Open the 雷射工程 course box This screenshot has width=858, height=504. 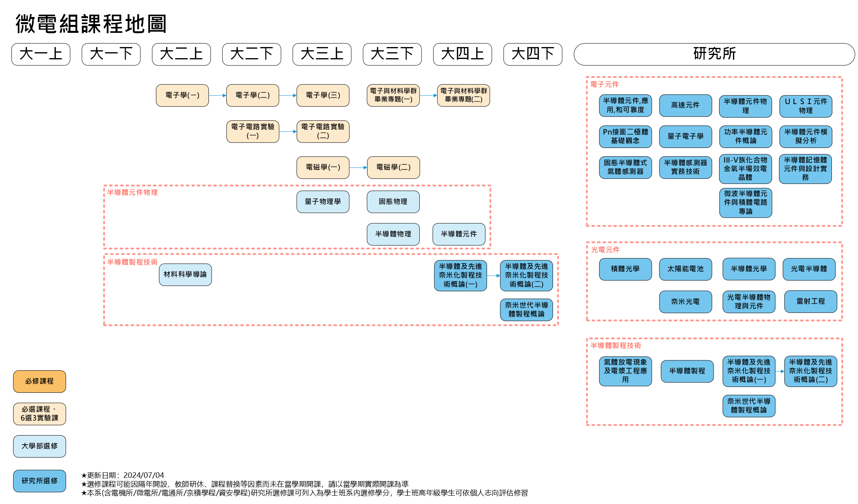(x=811, y=301)
